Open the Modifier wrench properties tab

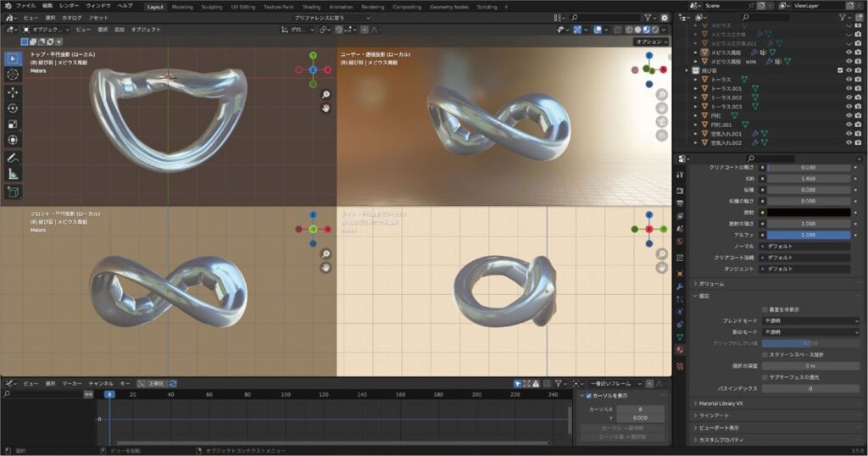click(680, 286)
